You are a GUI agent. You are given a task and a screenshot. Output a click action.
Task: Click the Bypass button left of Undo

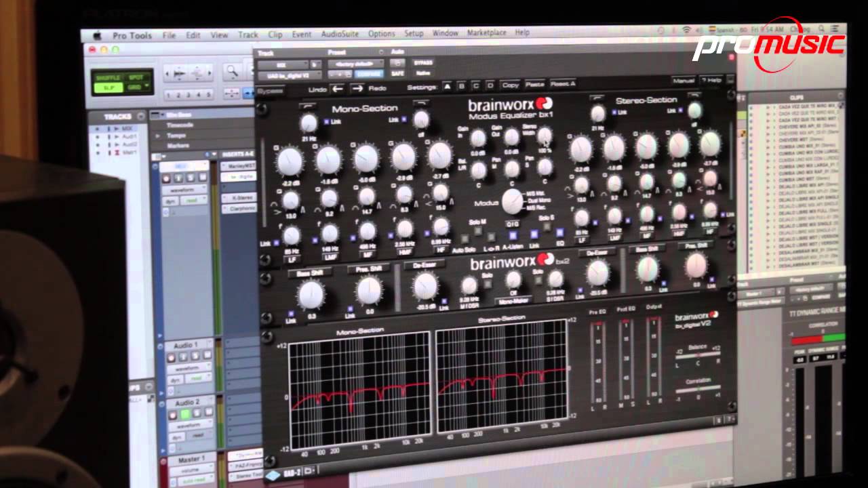pyautogui.click(x=270, y=91)
